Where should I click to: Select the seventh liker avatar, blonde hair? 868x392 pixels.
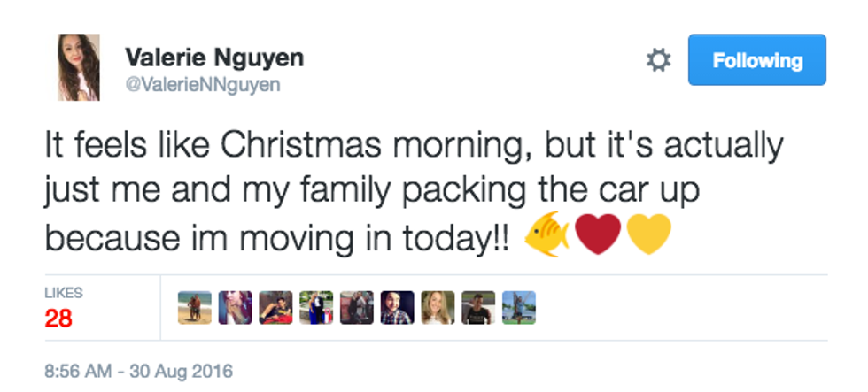438,308
